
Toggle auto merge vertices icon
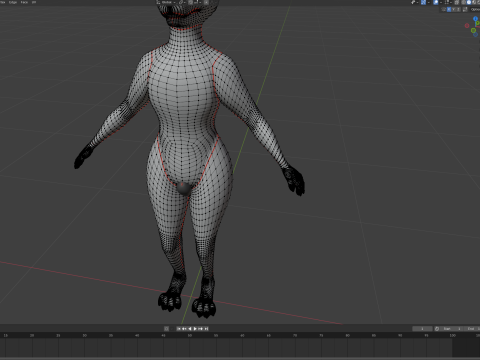click(465, 9)
